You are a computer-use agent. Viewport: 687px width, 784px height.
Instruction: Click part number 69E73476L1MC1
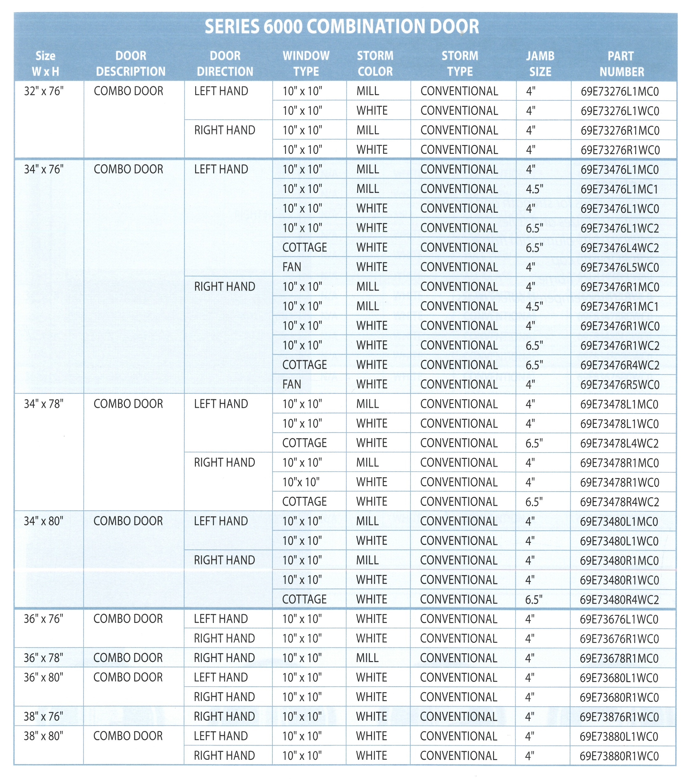[620, 189]
